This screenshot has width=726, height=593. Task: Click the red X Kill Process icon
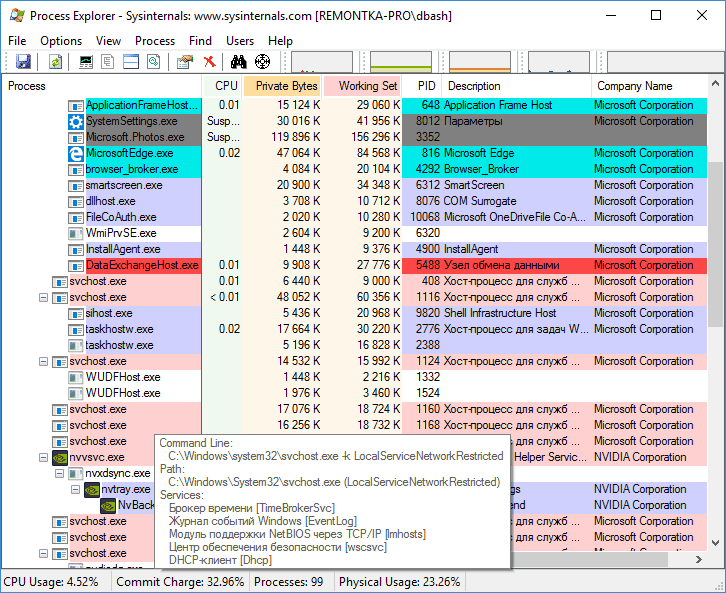point(210,62)
